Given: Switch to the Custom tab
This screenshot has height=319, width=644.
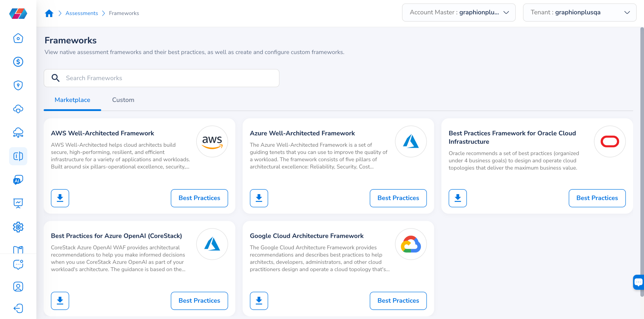Looking at the screenshot, I should 123,100.
